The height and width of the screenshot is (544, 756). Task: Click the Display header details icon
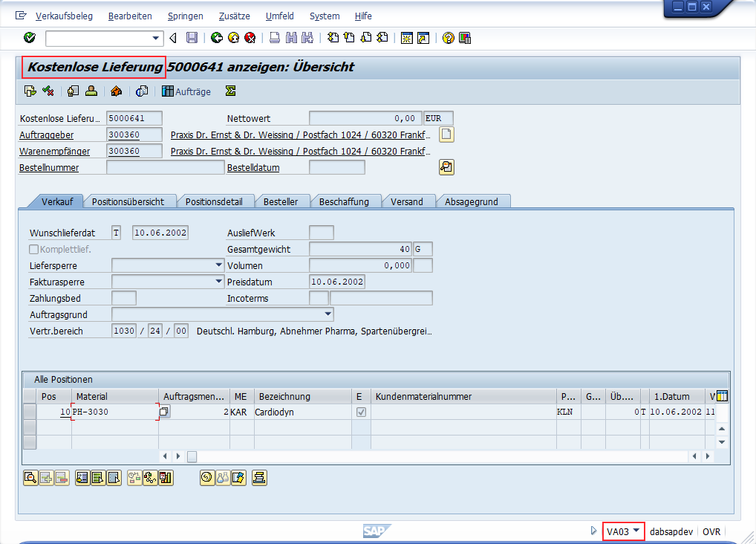click(73, 91)
